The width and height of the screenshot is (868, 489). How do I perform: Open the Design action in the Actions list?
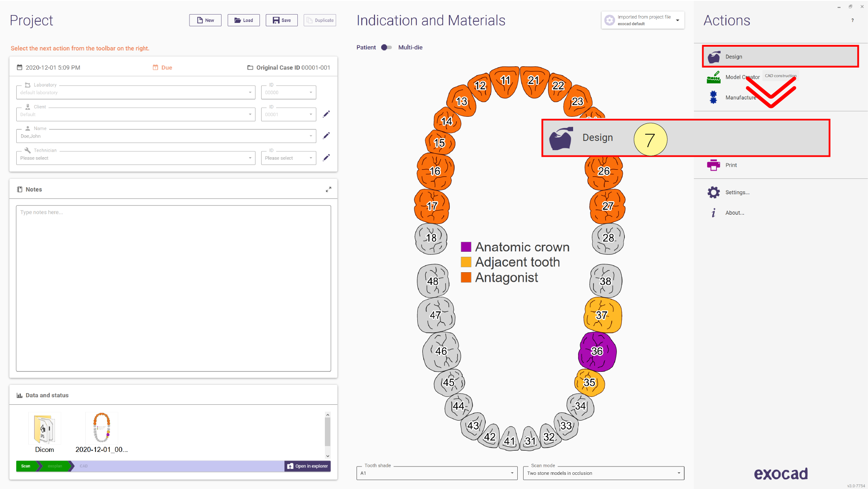tap(780, 56)
